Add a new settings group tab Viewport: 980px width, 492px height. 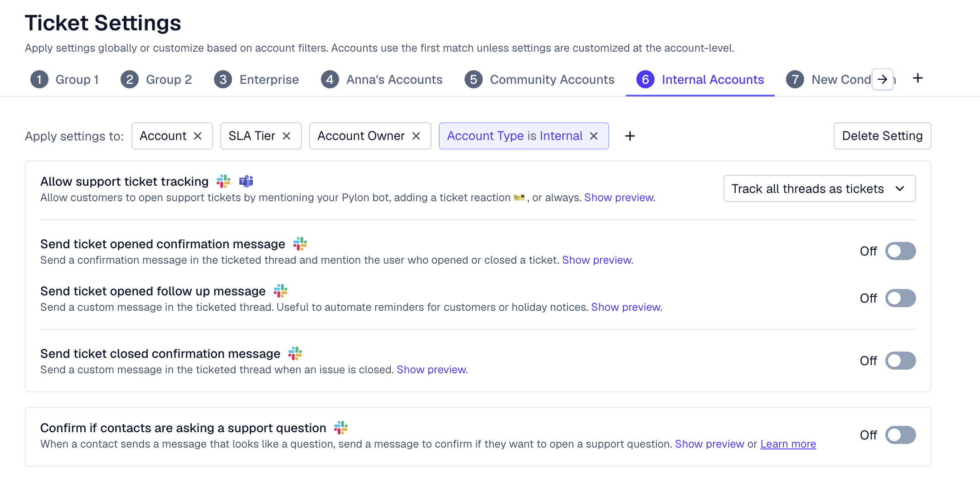tap(918, 78)
